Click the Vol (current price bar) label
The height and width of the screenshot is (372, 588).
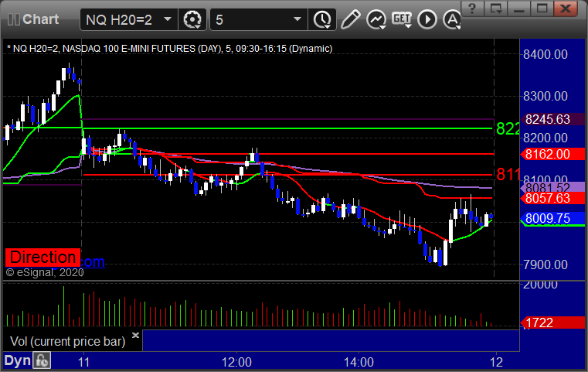point(67,342)
